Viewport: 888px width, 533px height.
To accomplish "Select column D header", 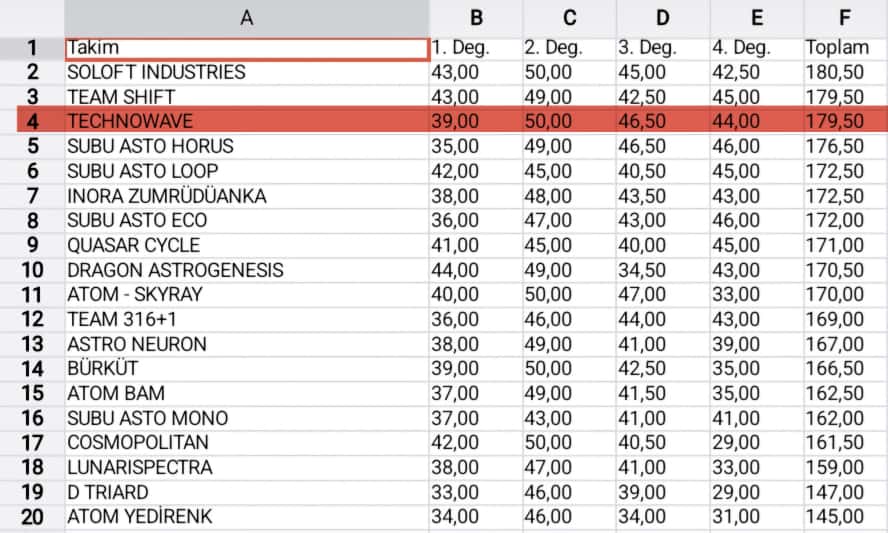I will [x=662, y=17].
